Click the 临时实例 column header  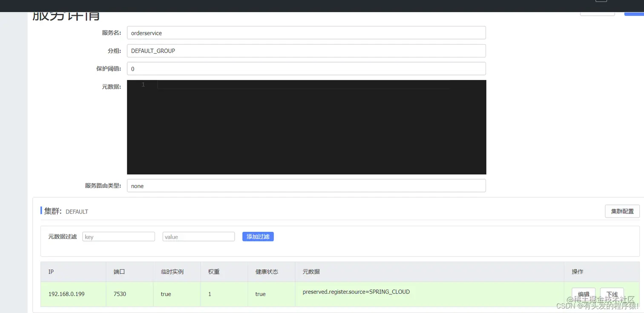[x=177, y=272]
